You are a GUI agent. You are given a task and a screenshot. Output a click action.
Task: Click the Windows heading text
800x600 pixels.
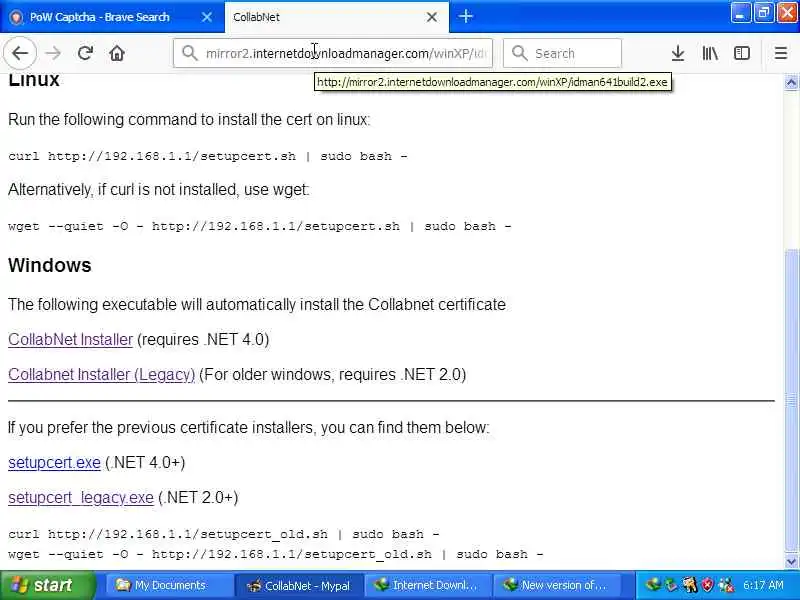click(x=49, y=265)
